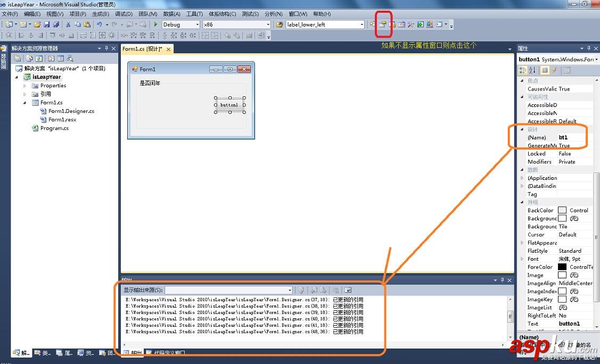Open the 调试(D) menu
600x364 pixels.
pos(124,14)
